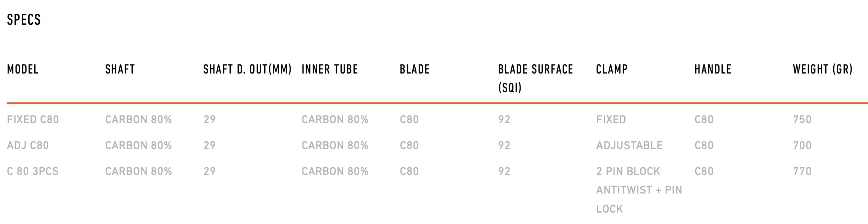Click the orange header divider line
The height and width of the screenshot is (224, 868).
click(437, 103)
